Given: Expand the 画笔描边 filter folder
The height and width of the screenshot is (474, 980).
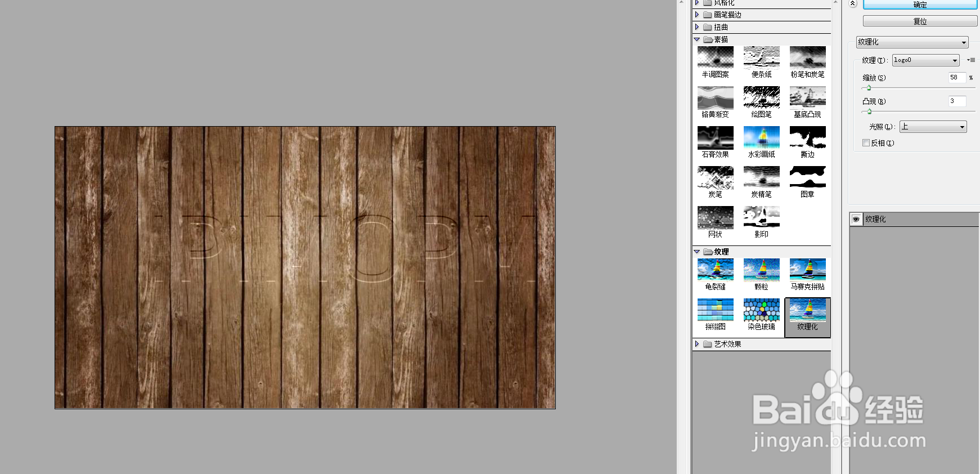Looking at the screenshot, I should tap(697, 15).
